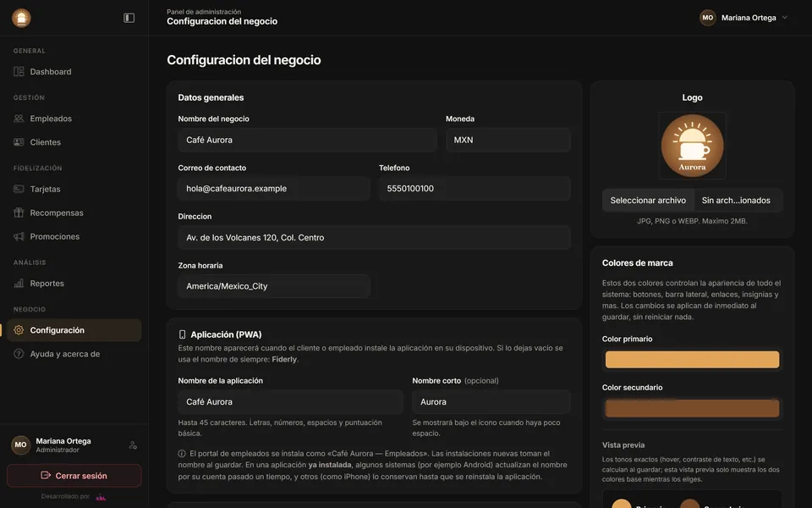
Task: Click the Direccion field
Action: pyautogui.click(x=375, y=237)
